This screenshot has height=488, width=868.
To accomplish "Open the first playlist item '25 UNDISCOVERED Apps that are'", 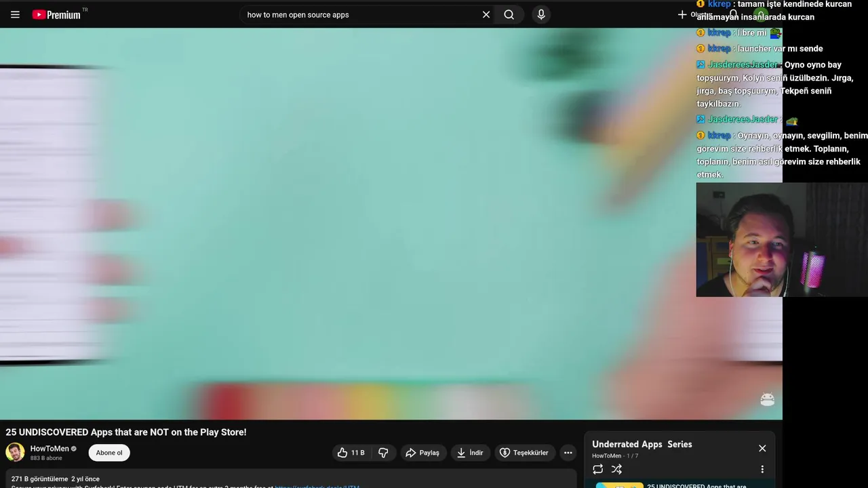I will (x=678, y=485).
